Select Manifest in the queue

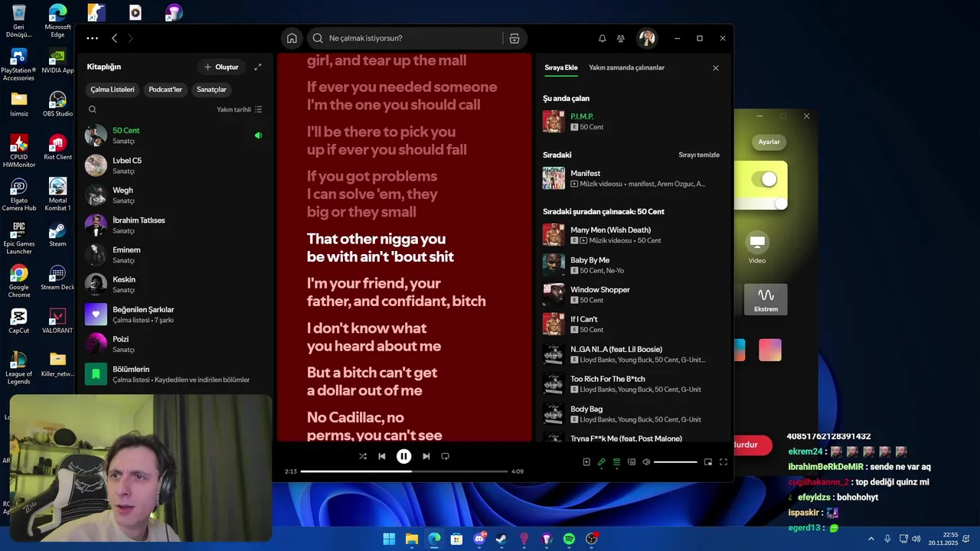point(632,178)
